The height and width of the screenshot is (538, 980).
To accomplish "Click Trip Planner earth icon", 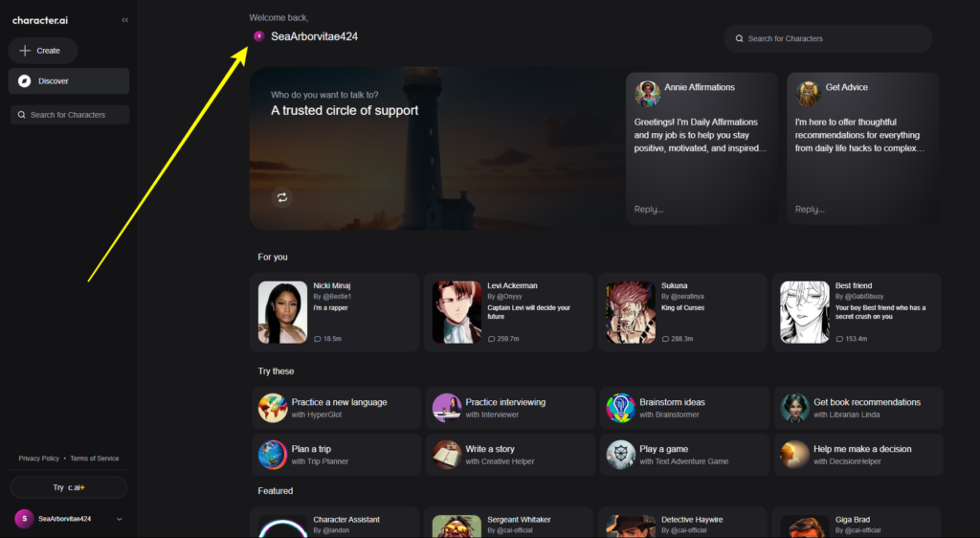I will [x=273, y=455].
